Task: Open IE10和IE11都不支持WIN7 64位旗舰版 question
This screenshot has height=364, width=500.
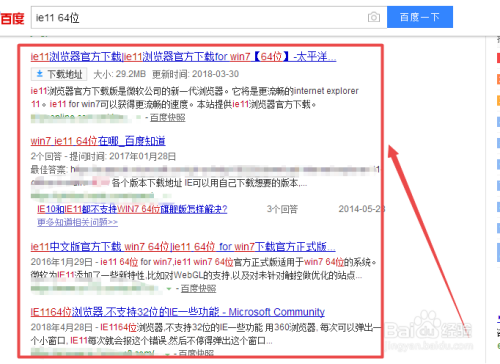Action: point(132,209)
